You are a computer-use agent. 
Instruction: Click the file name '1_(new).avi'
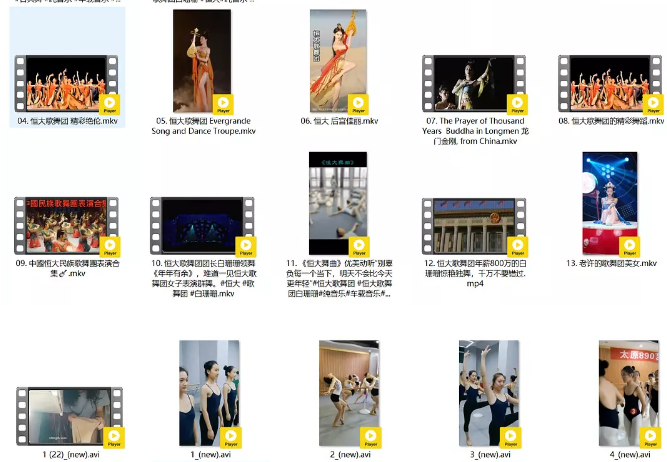pyautogui.click(x=211, y=455)
